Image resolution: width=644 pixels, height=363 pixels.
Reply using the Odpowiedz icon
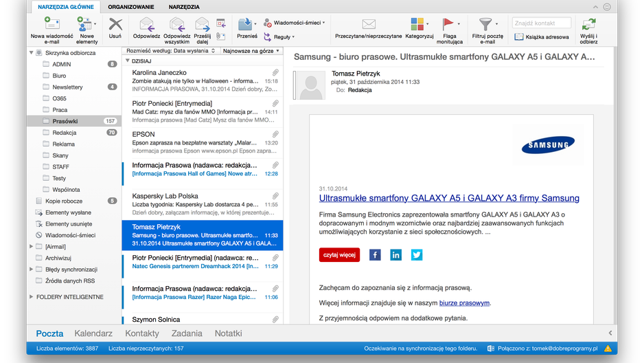click(x=147, y=25)
